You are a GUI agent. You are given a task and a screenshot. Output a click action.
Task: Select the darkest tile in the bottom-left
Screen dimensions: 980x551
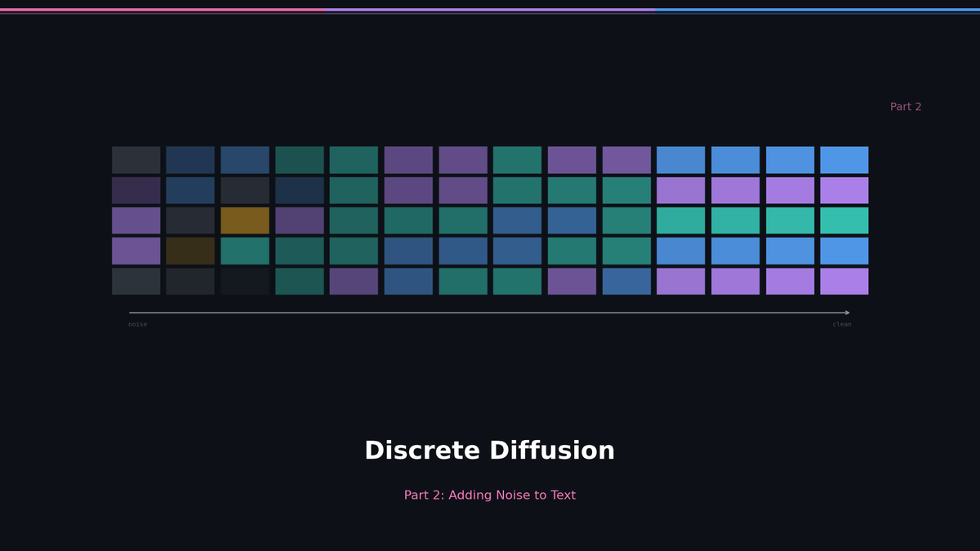(x=245, y=281)
